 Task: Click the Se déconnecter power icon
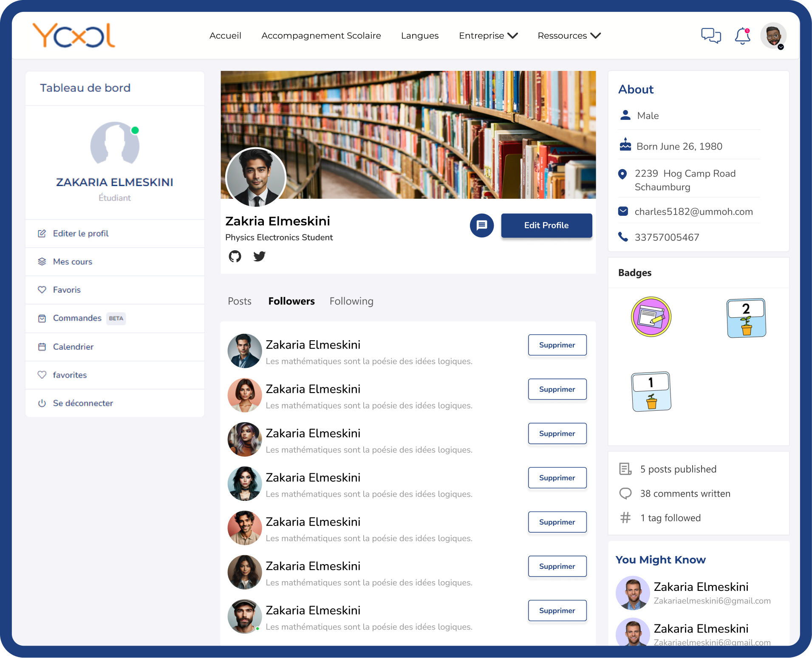(42, 403)
